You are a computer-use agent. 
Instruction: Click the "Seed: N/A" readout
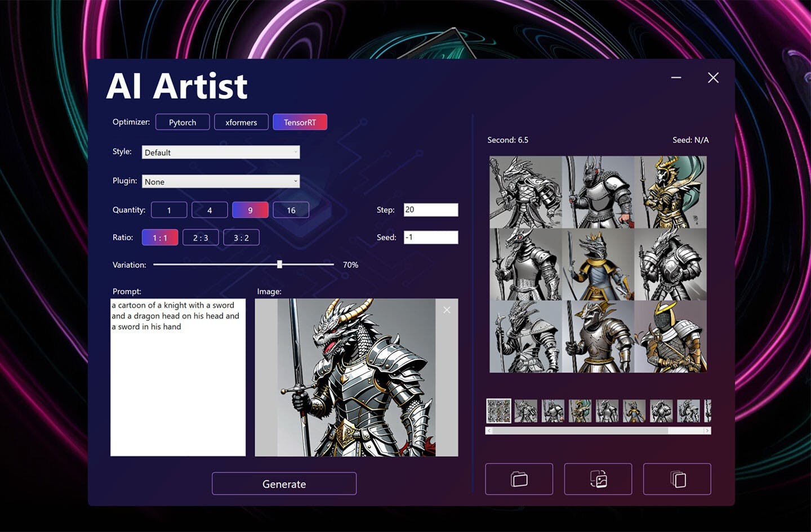point(690,140)
